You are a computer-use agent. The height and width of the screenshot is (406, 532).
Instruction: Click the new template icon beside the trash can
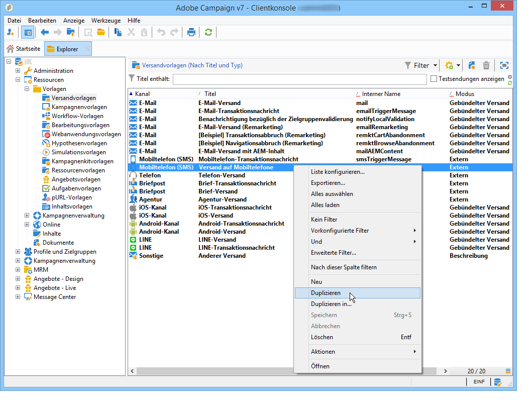point(472,65)
